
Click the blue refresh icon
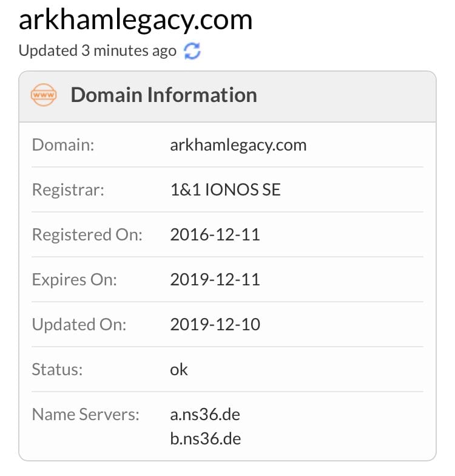pyautogui.click(x=192, y=51)
